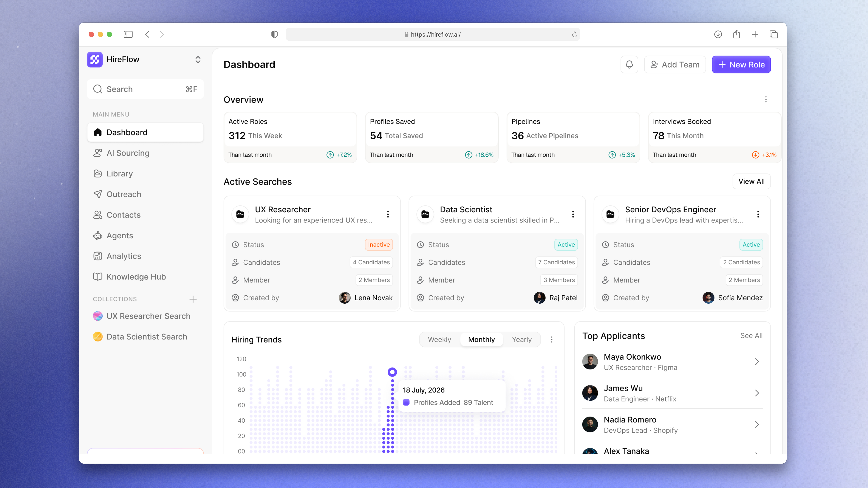
Task: Click the pink UX Researcher Search swatch
Action: point(98,316)
